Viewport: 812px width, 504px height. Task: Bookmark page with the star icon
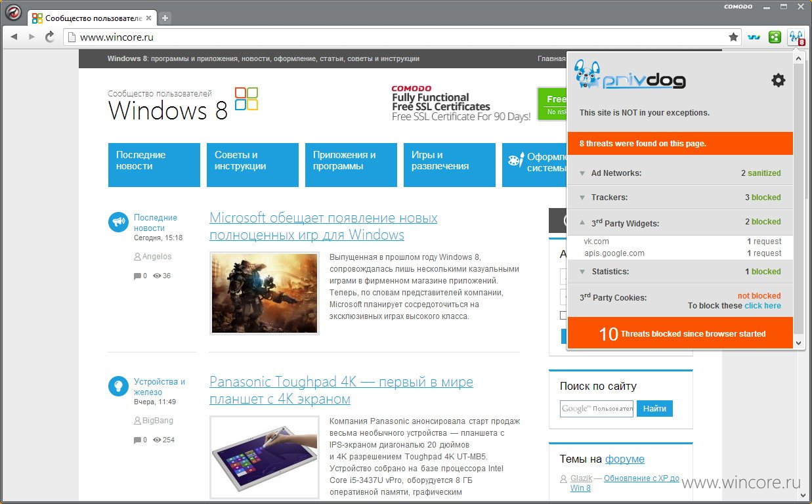(734, 37)
